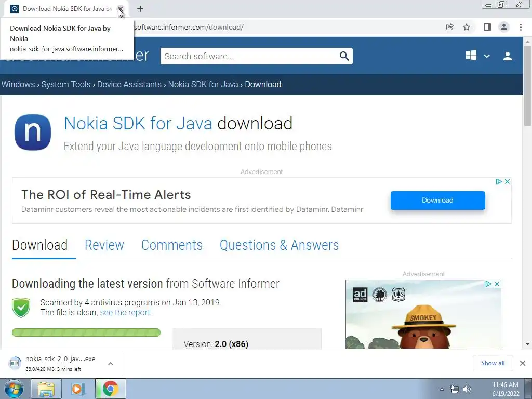Open a new browser tab
This screenshot has height=399, width=532.
pos(140,9)
